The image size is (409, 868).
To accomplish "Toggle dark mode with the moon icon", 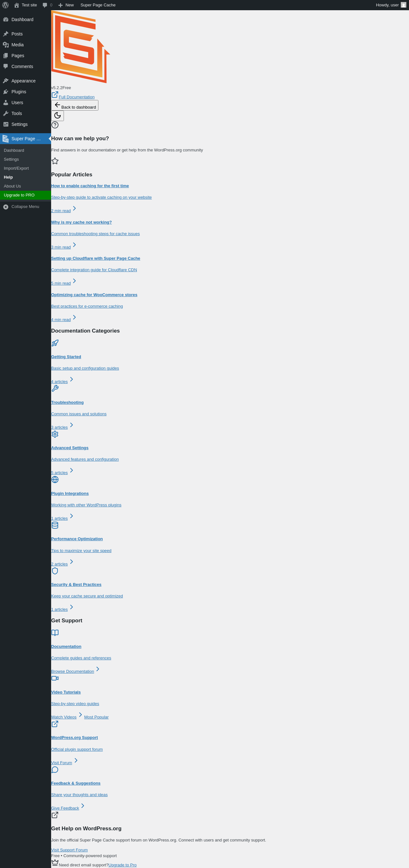I will pyautogui.click(x=57, y=116).
